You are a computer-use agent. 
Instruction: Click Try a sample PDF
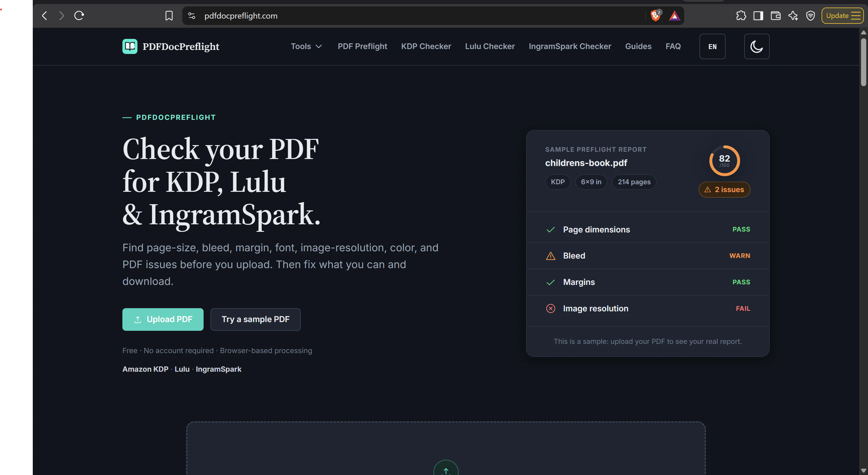pos(255,319)
